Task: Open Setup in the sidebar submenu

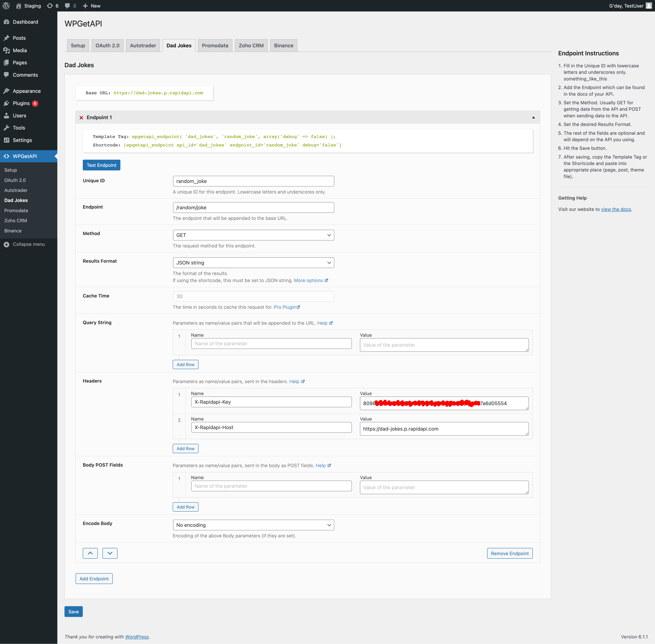Action: [x=11, y=170]
